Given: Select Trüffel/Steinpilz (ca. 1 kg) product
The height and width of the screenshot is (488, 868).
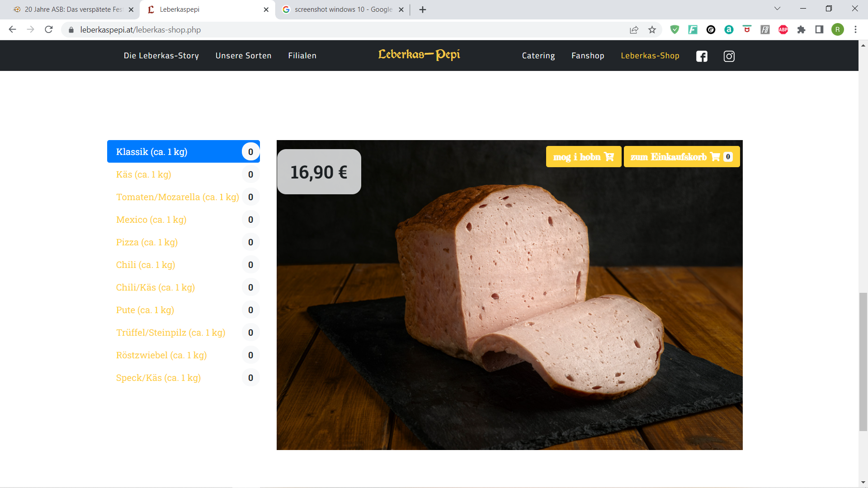Looking at the screenshot, I should (184, 333).
